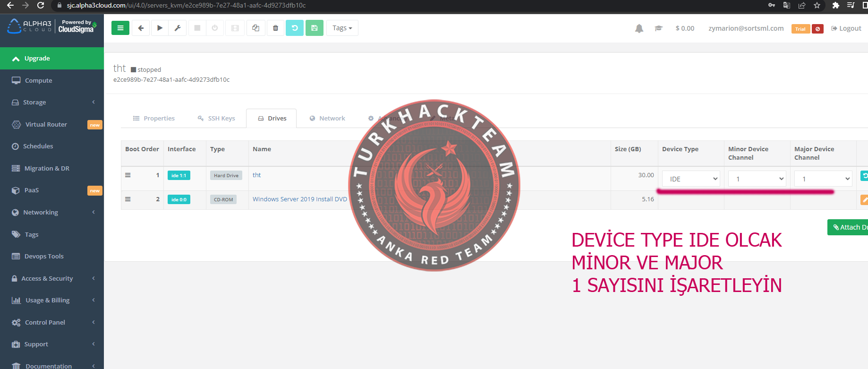Click the Hard Drive type label
Image resolution: width=868 pixels, height=369 pixels.
(x=226, y=175)
